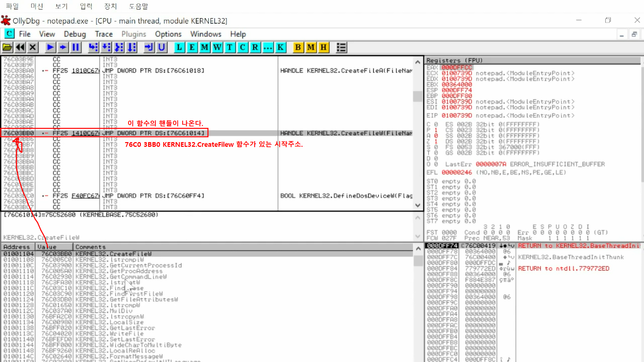The height and width of the screenshot is (362, 644).
Task: Open the Trace menu
Action: point(104,34)
